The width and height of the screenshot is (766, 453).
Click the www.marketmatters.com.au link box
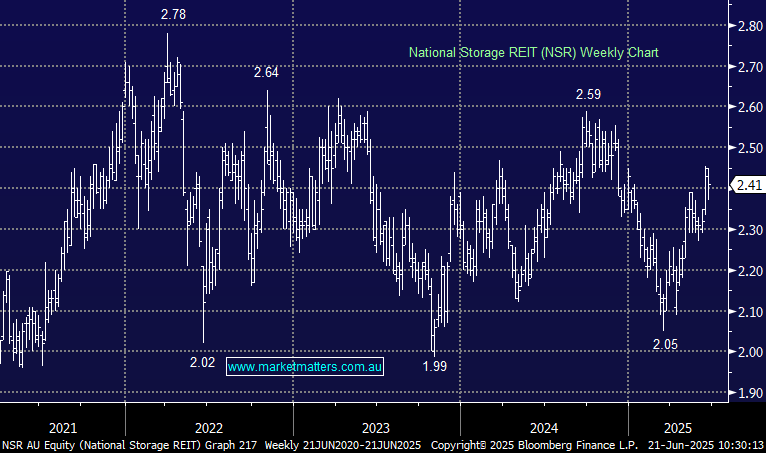pos(305,367)
